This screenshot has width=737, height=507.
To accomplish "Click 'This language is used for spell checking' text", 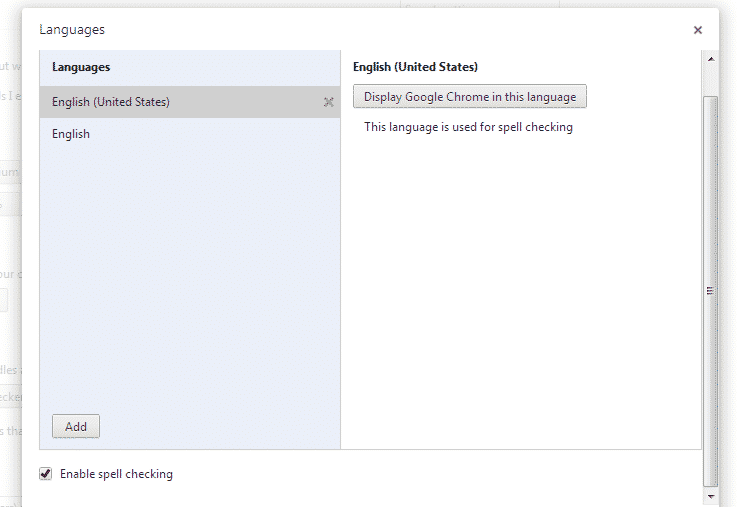I will [468, 127].
